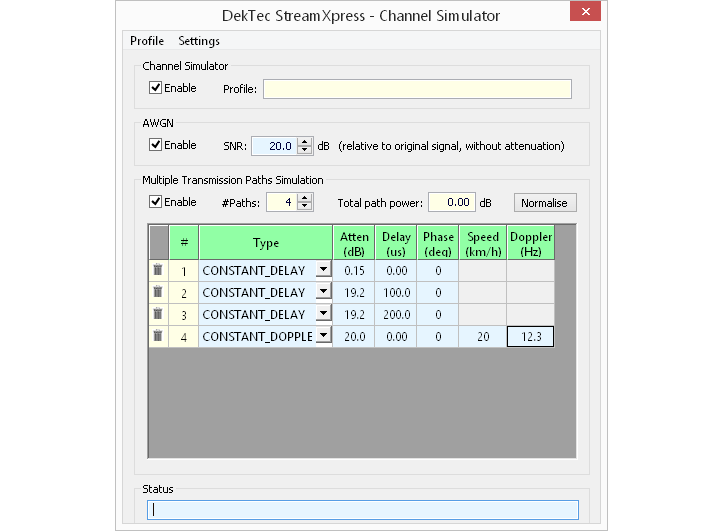The height and width of the screenshot is (531, 723).
Task: Select Phase cell of path 4
Action: pyautogui.click(x=438, y=337)
